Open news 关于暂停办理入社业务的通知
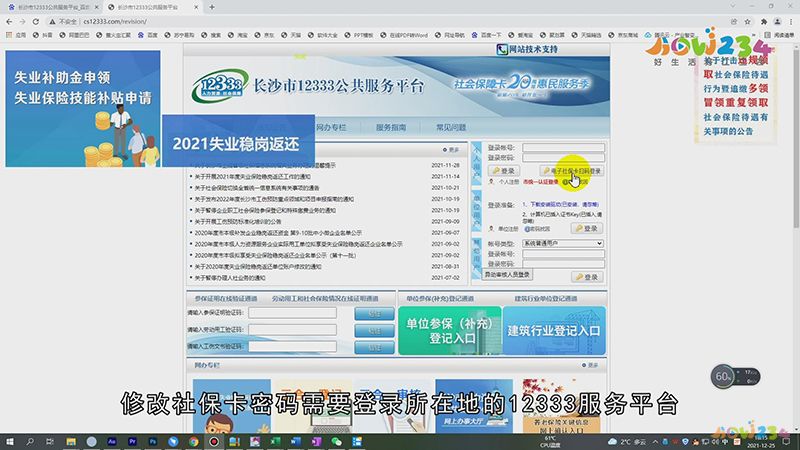 (230, 278)
